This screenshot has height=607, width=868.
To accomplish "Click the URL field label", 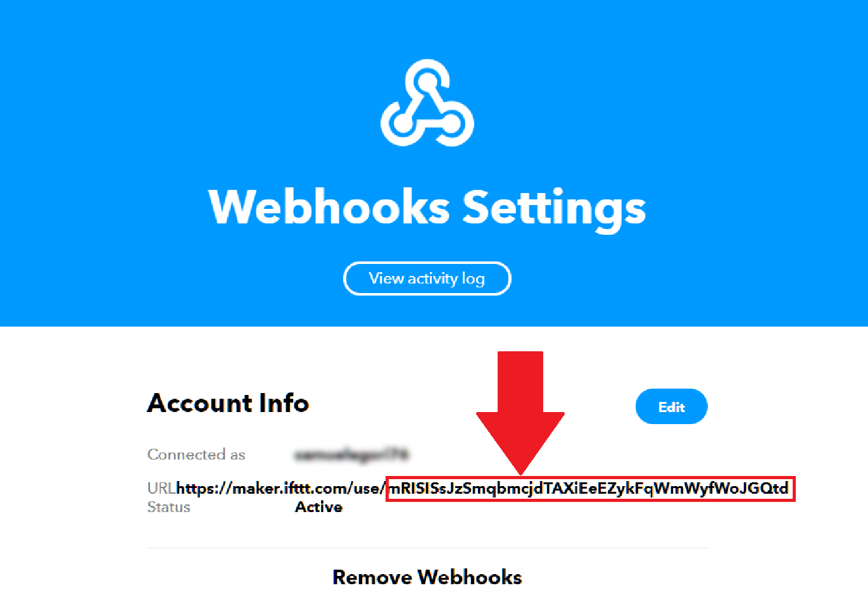I will (x=161, y=488).
